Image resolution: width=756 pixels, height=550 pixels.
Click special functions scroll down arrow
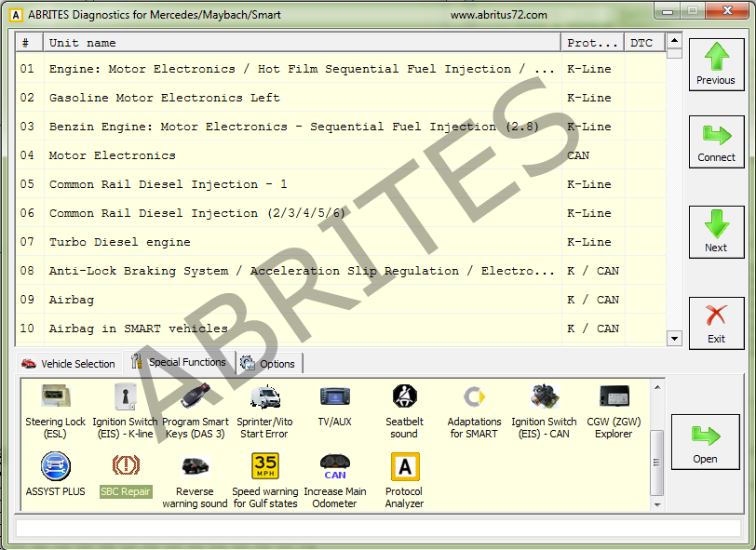pyautogui.click(x=656, y=504)
